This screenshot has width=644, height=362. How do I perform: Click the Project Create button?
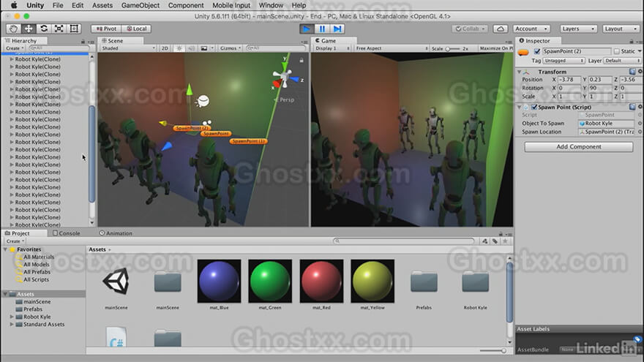(x=15, y=241)
